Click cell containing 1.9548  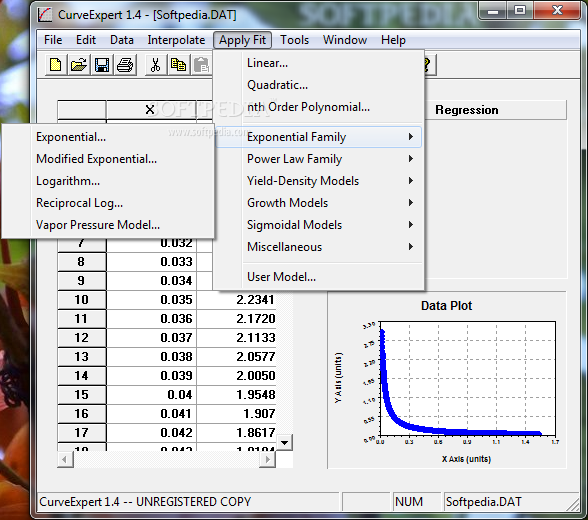tap(237, 394)
